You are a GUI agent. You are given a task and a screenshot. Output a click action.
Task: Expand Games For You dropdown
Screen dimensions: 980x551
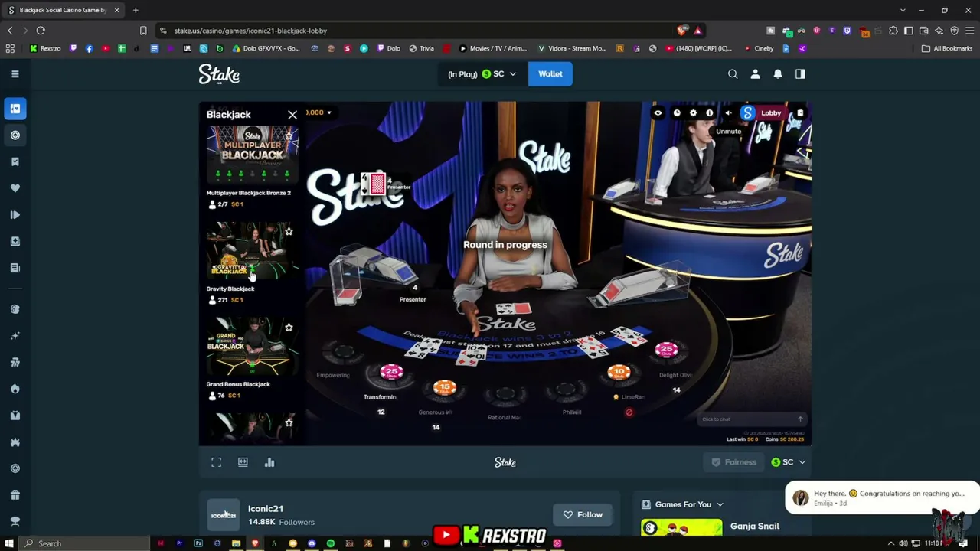click(x=682, y=504)
